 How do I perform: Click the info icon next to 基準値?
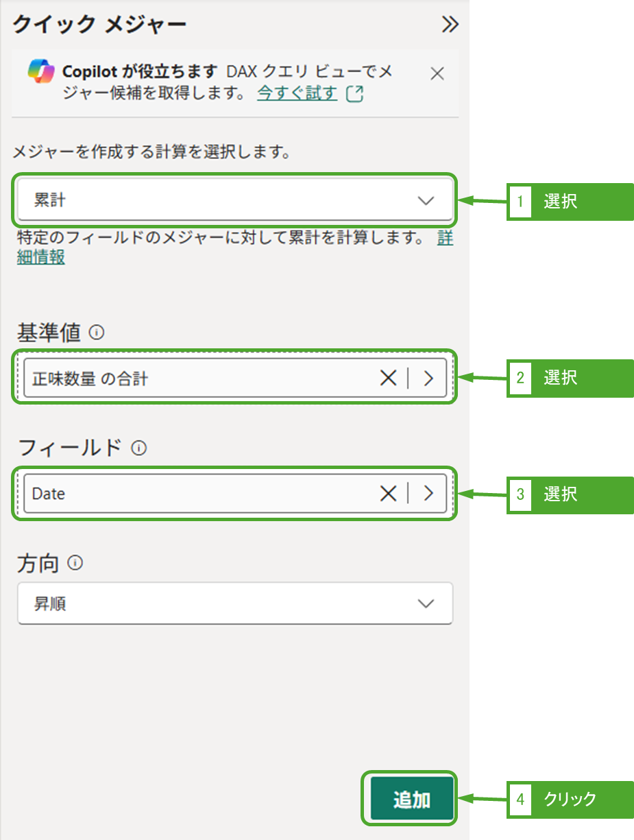click(x=97, y=333)
